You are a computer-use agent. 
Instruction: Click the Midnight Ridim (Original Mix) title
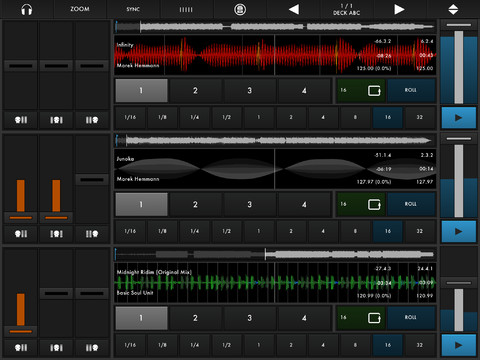154,272
